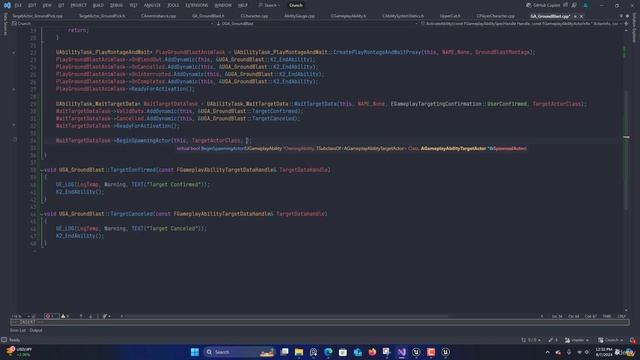Image resolution: width=640 pixels, height=360 pixels.
Task: Click the Crunch repository selector in status bar
Action: coord(611,340)
